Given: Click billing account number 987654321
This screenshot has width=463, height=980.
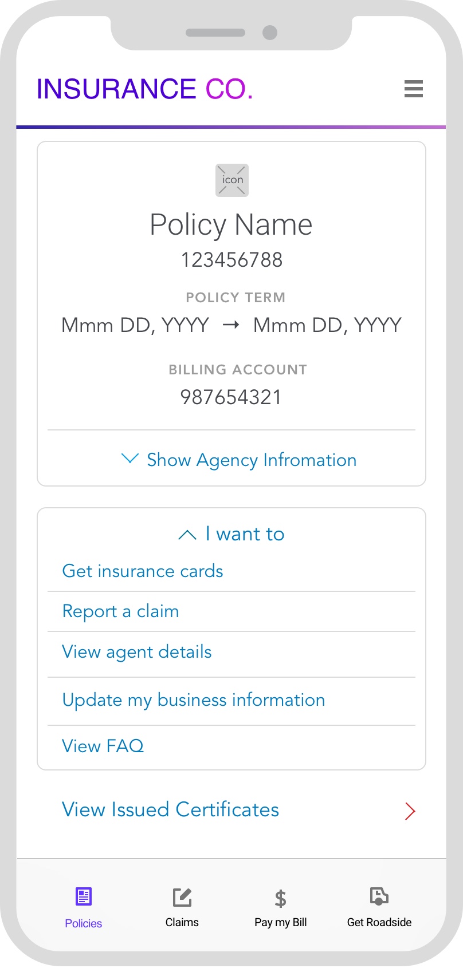Looking at the screenshot, I should 231,397.
